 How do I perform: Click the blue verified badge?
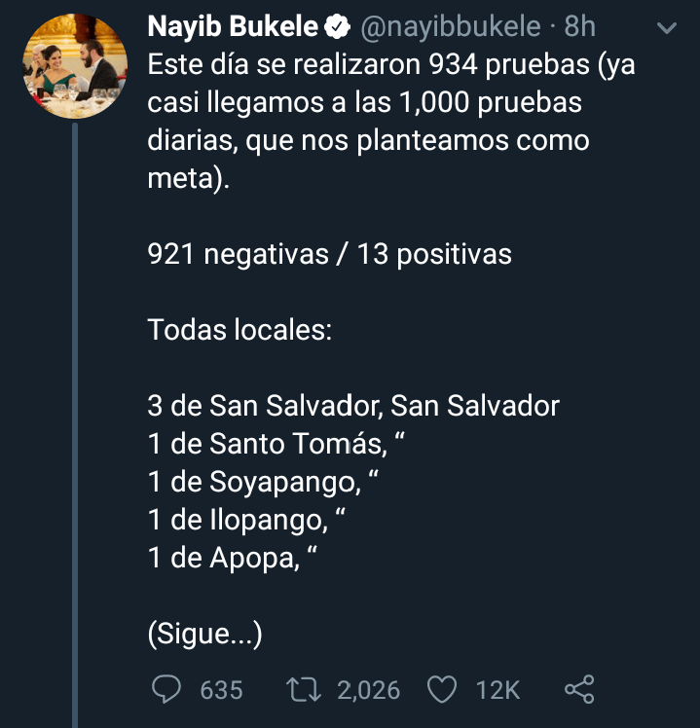click(x=338, y=29)
